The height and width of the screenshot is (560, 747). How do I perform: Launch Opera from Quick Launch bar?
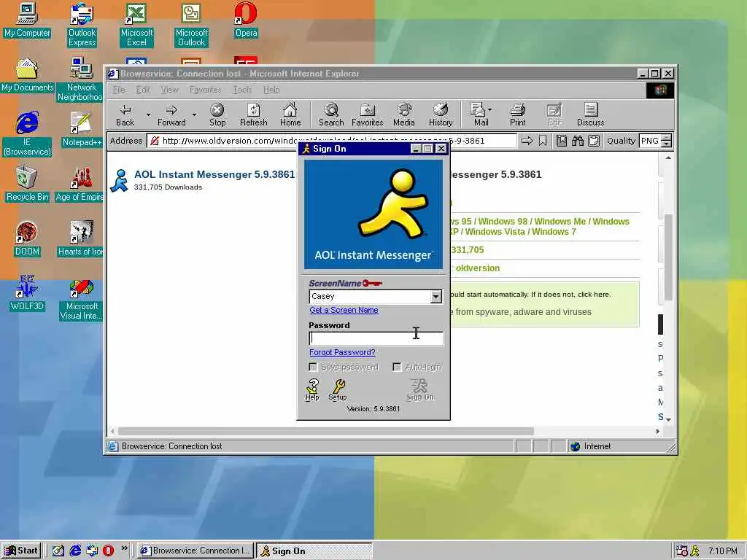108,551
